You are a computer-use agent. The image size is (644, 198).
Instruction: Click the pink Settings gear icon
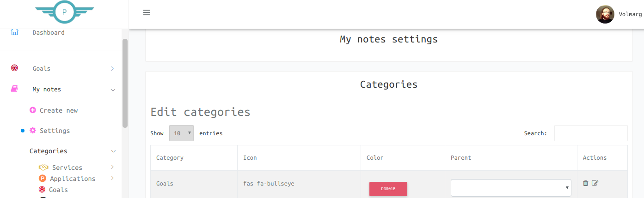[33, 131]
